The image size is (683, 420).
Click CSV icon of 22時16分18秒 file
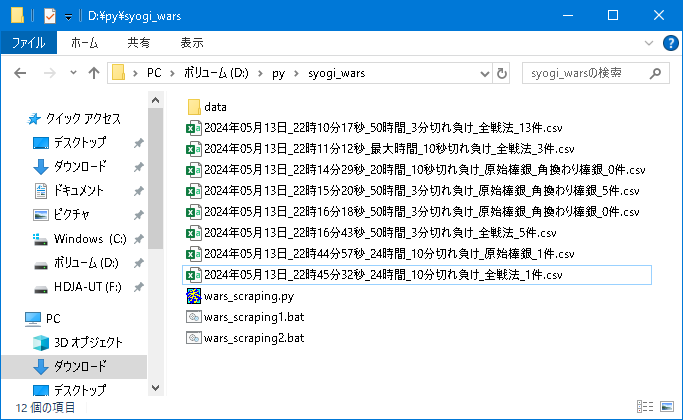[x=194, y=212]
